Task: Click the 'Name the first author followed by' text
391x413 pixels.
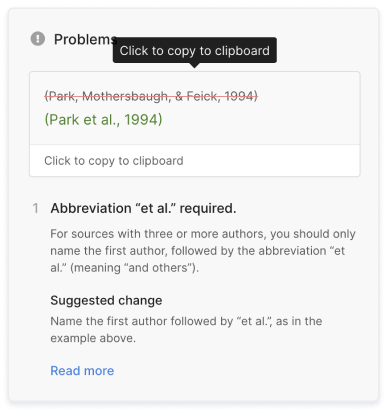Action: point(141,321)
